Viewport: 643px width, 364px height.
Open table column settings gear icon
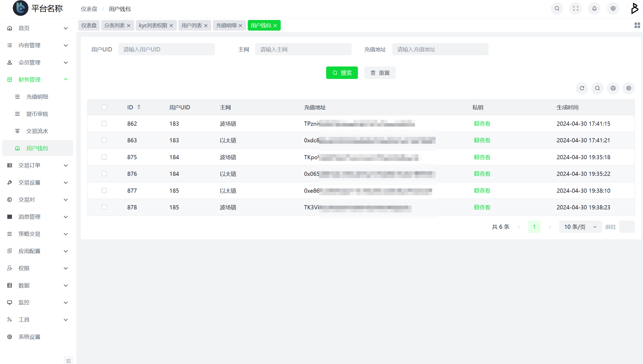pyautogui.click(x=629, y=88)
